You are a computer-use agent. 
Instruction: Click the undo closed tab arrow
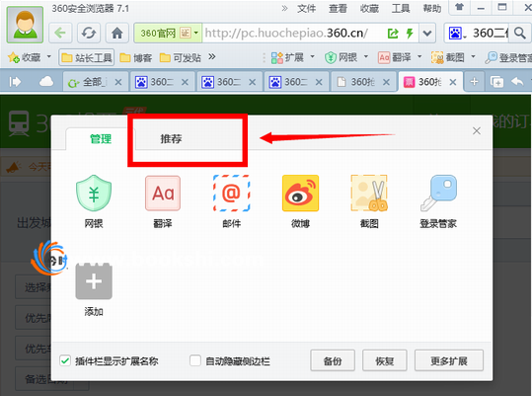(517, 81)
